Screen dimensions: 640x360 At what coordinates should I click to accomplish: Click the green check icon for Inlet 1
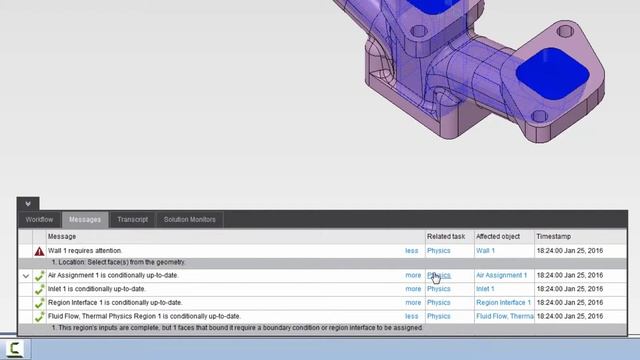[39, 289]
